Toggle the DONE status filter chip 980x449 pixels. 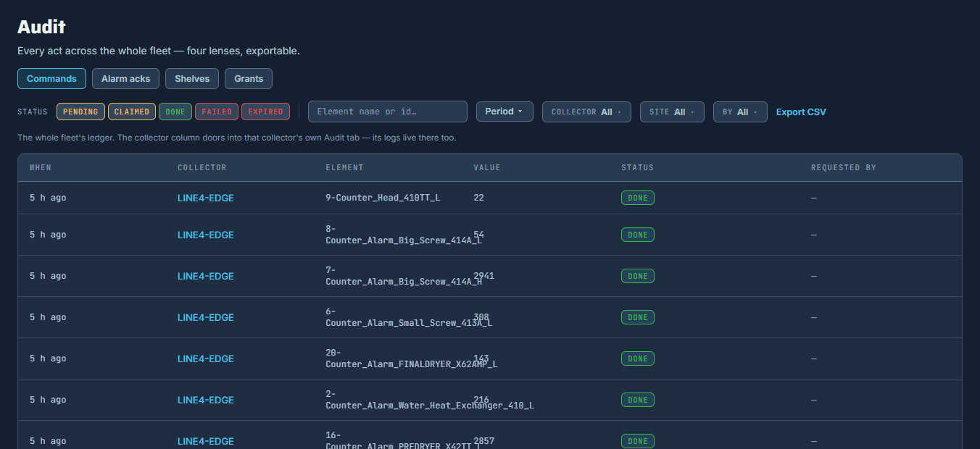[175, 112]
